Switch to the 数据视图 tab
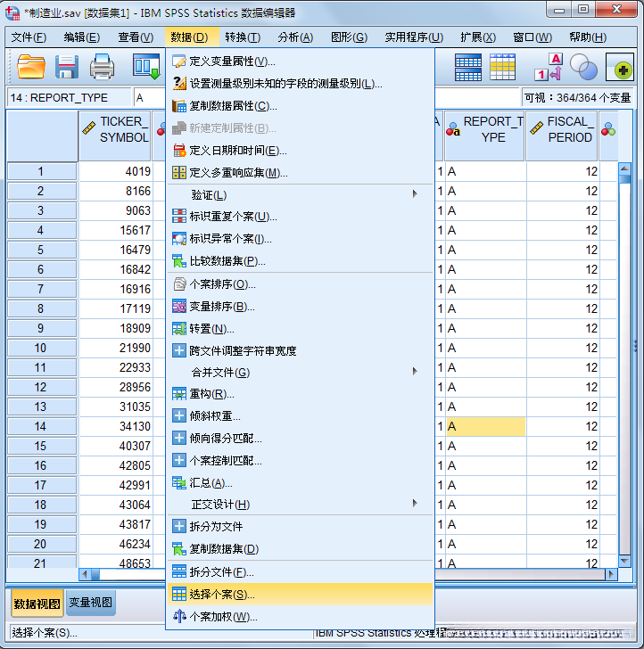644x649 pixels. click(37, 604)
